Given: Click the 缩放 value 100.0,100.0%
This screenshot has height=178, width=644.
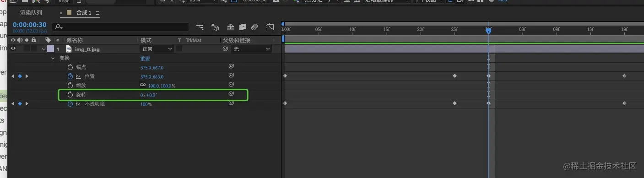Looking at the screenshot, I should pos(162,86).
